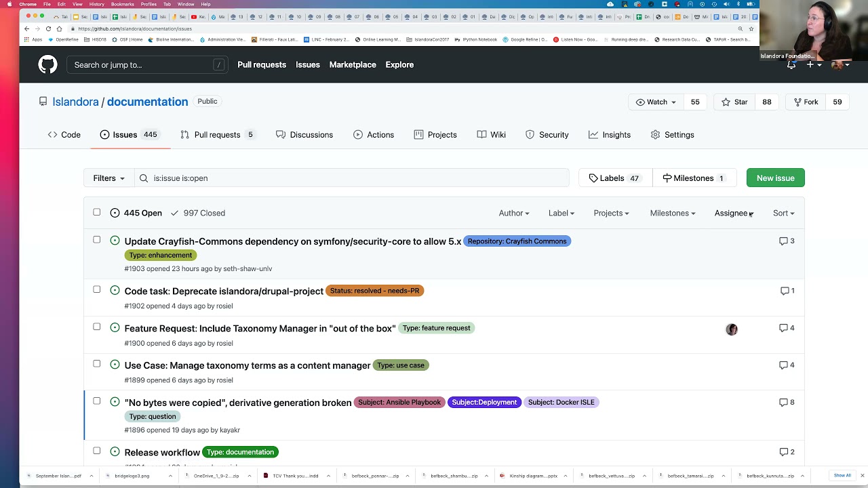Image resolution: width=868 pixels, height=488 pixels.
Task: Fork the documentation repository
Action: [x=806, y=102]
